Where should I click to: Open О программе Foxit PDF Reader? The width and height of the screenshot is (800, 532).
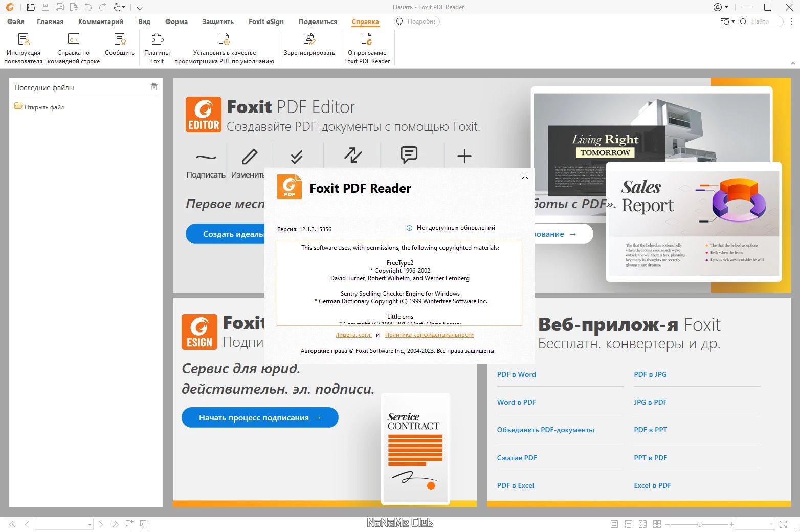point(366,47)
